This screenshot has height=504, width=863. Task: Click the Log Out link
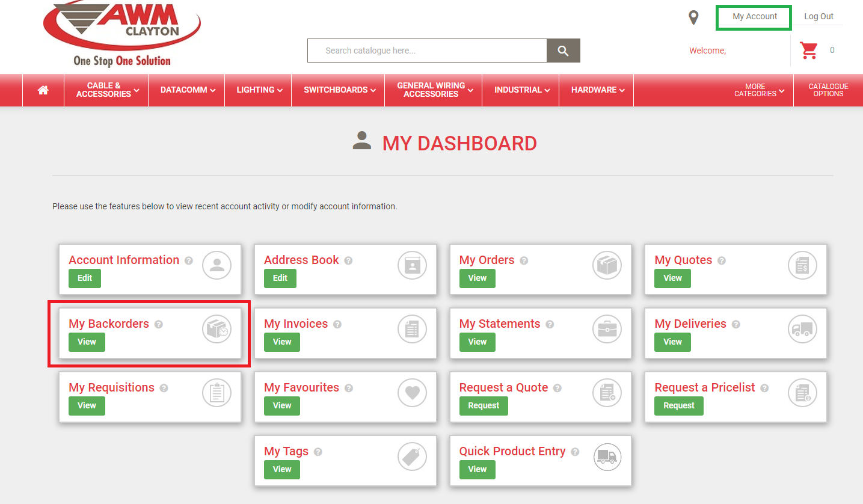pyautogui.click(x=818, y=17)
